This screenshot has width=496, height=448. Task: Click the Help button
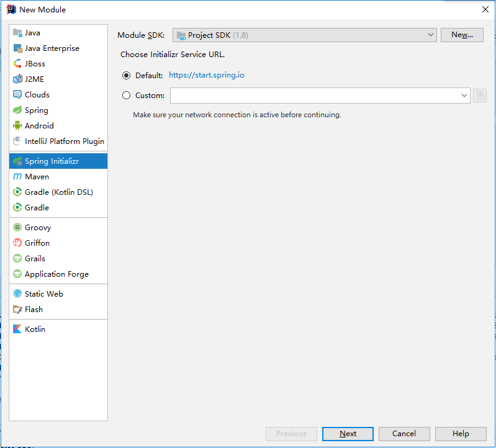click(x=461, y=434)
